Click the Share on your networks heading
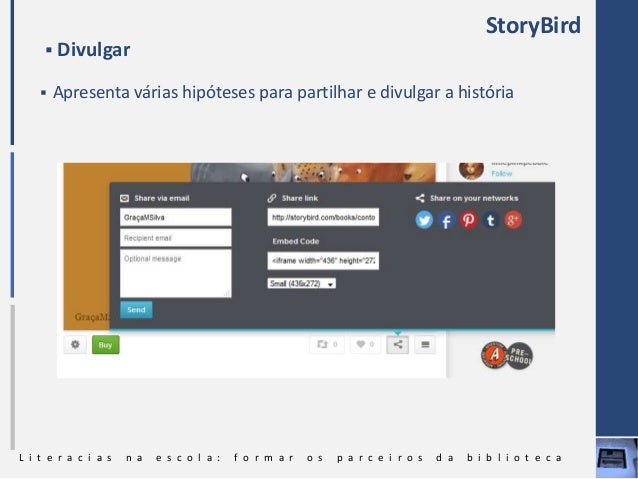638x479 pixels. click(x=474, y=198)
